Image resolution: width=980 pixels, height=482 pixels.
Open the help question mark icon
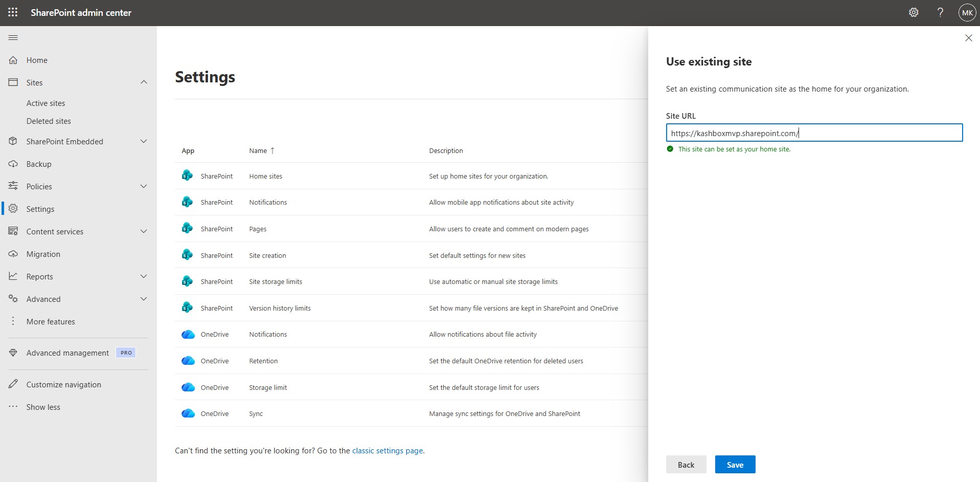coord(940,12)
